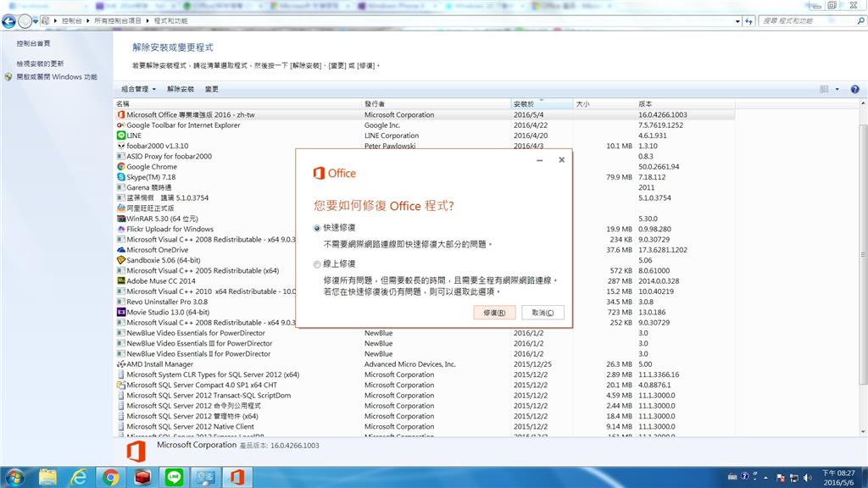
Task: Select the 快速修復 radio option
Action: coord(317,228)
